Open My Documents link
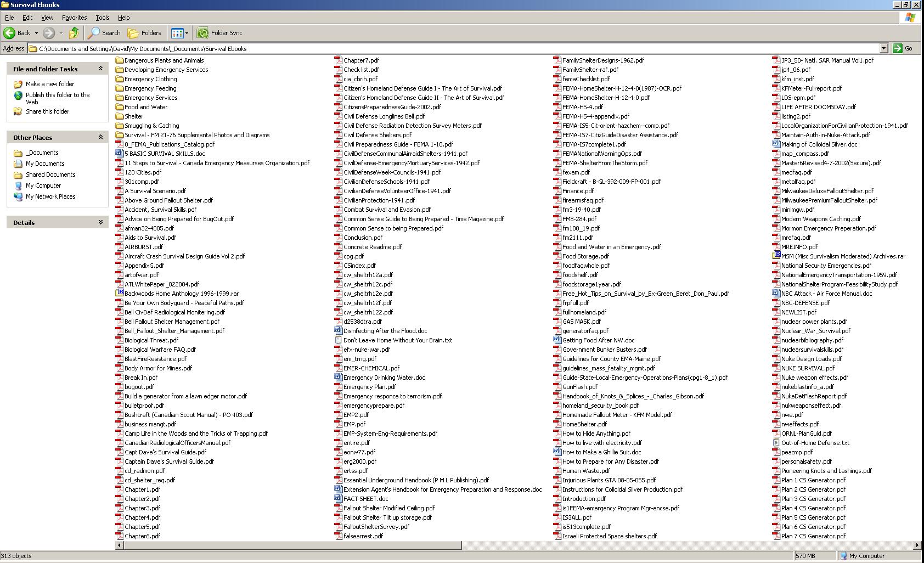The height and width of the screenshot is (563, 924). (x=45, y=164)
